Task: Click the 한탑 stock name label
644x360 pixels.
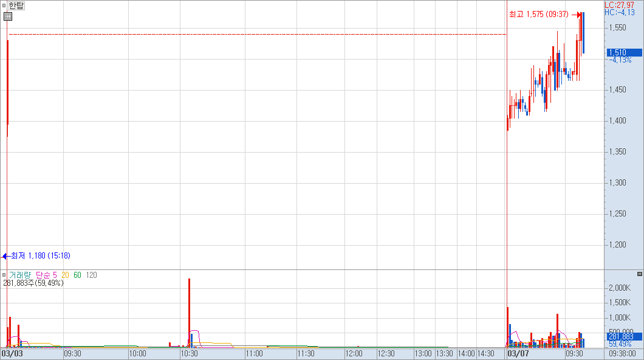Action: click(x=16, y=5)
